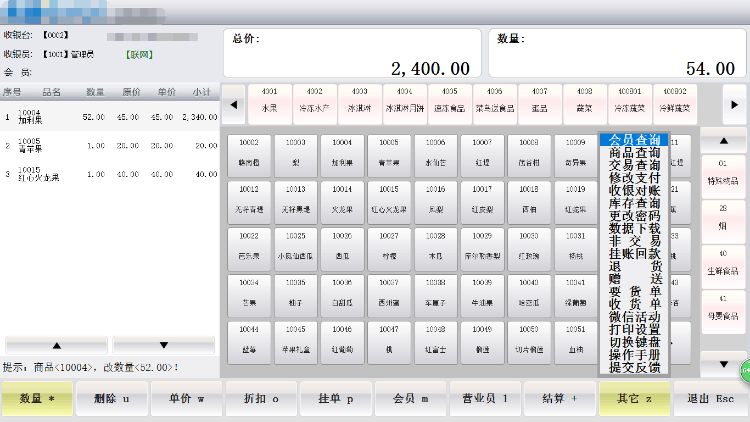Choose 交易查询 from the popup menu
Image resolution: width=750 pixels, height=422 pixels.
pyautogui.click(x=634, y=165)
